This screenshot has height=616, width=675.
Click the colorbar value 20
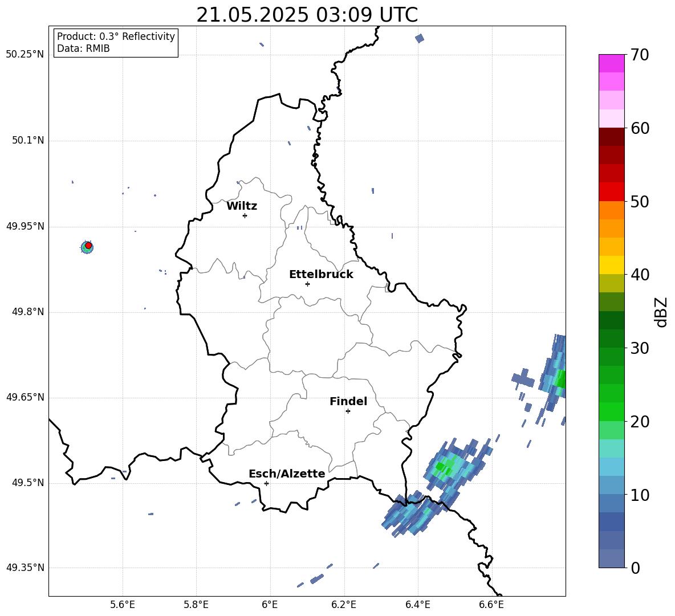(640, 422)
